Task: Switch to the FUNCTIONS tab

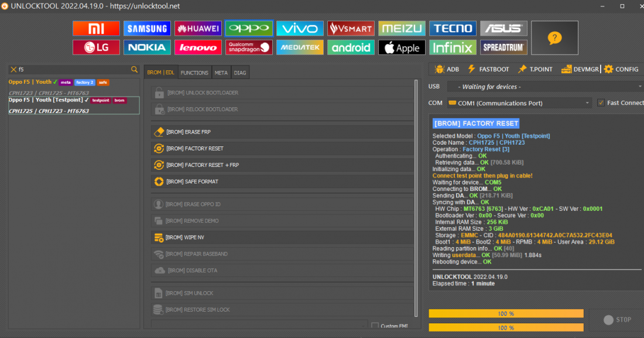Action: click(x=194, y=73)
